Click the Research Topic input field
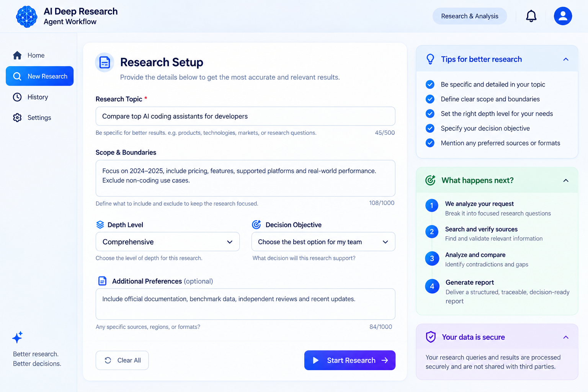 [x=245, y=116]
